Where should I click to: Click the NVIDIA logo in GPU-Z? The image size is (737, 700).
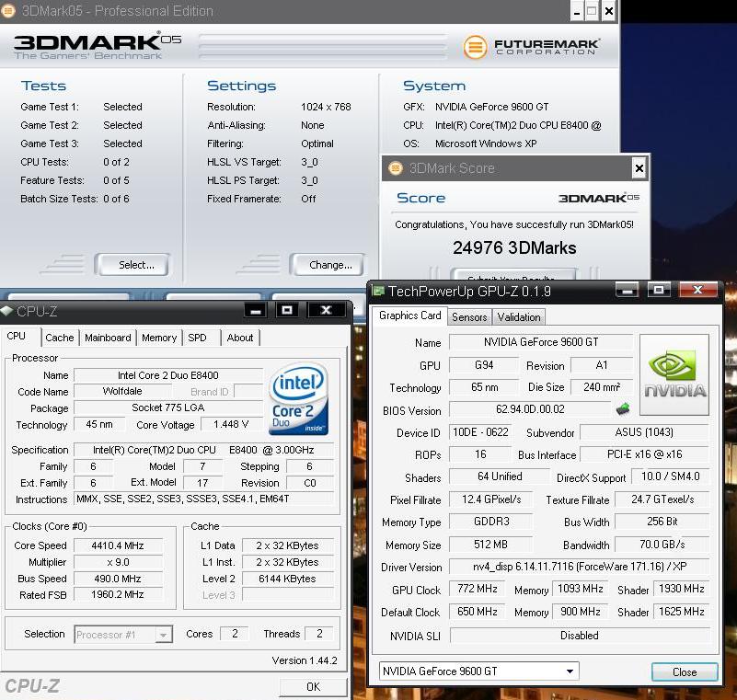point(674,375)
